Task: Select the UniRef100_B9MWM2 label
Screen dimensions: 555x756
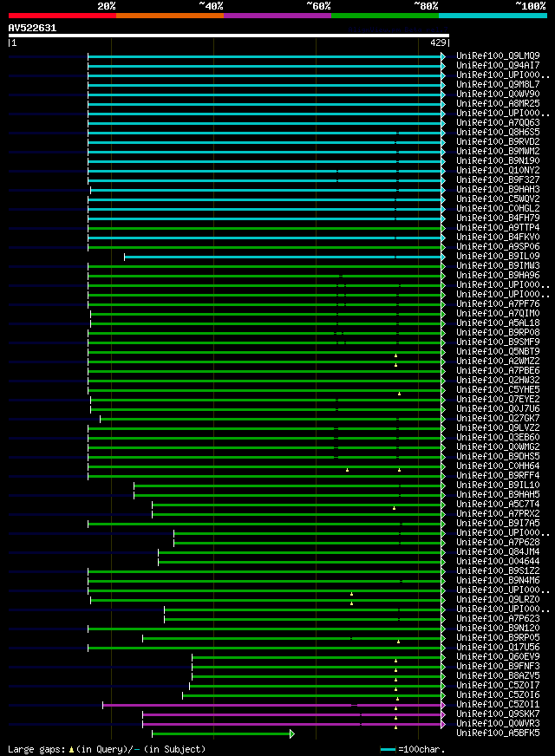Action: [498, 152]
